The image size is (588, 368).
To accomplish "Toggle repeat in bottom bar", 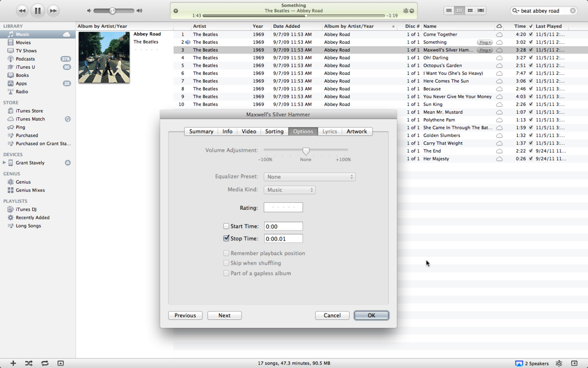I will click(45, 363).
